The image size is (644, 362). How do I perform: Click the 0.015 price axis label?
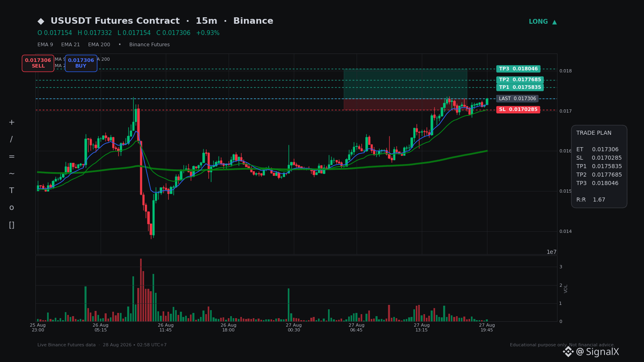(566, 191)
